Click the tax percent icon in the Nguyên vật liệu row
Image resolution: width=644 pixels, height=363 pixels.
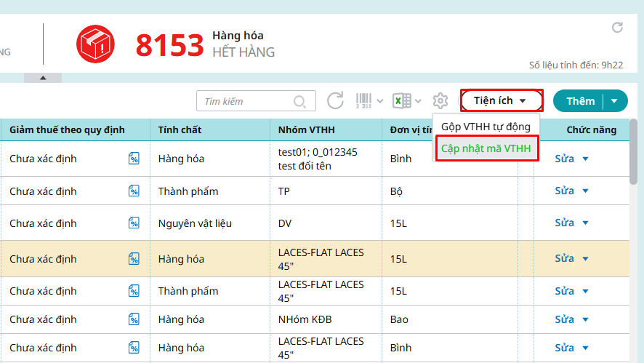click(134, 223)
